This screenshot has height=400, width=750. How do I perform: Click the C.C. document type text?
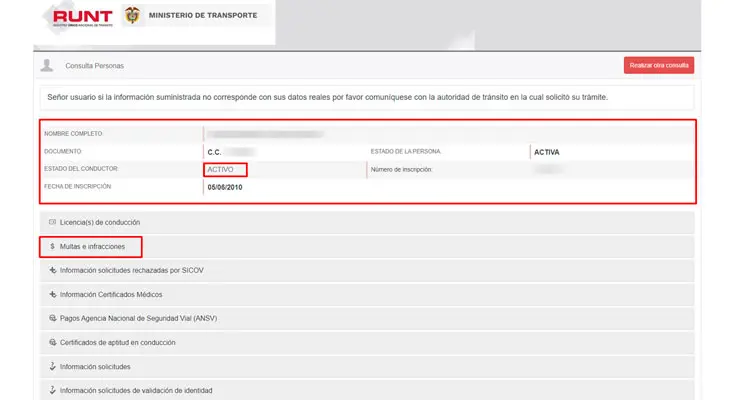click(x=214, y=152)
